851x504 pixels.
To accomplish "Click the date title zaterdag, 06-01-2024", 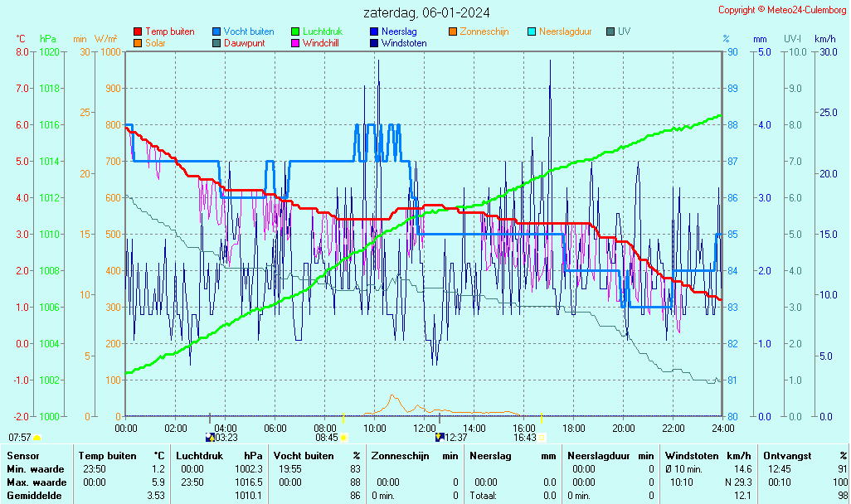I will (426, 12).
